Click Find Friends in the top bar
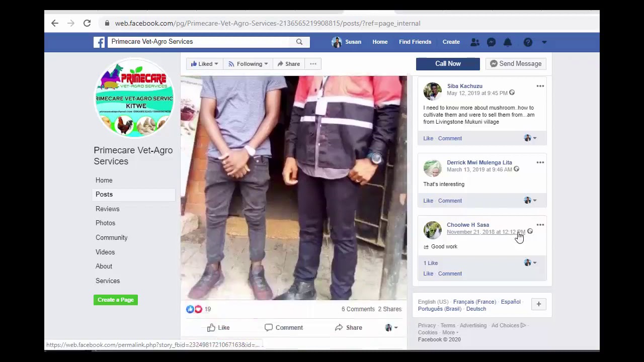Screen dimensions: 644x362 tap(415, 42)
